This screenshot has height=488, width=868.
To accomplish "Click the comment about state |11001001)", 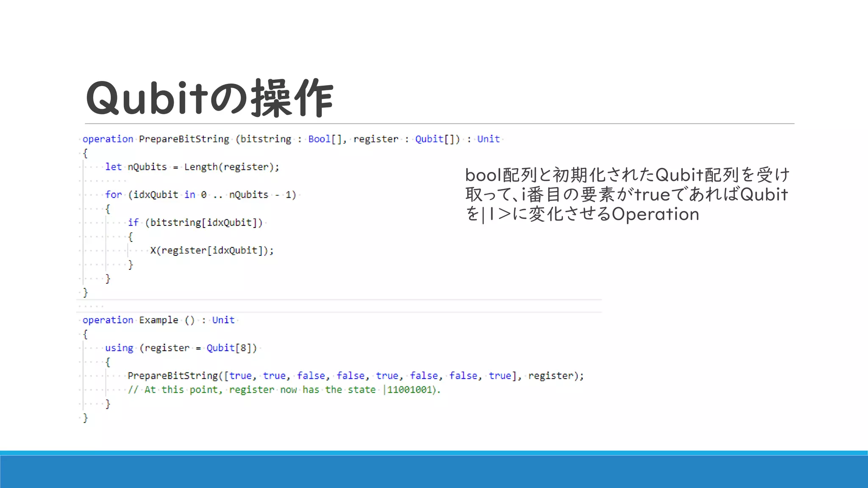I will (x=284, y=390).
